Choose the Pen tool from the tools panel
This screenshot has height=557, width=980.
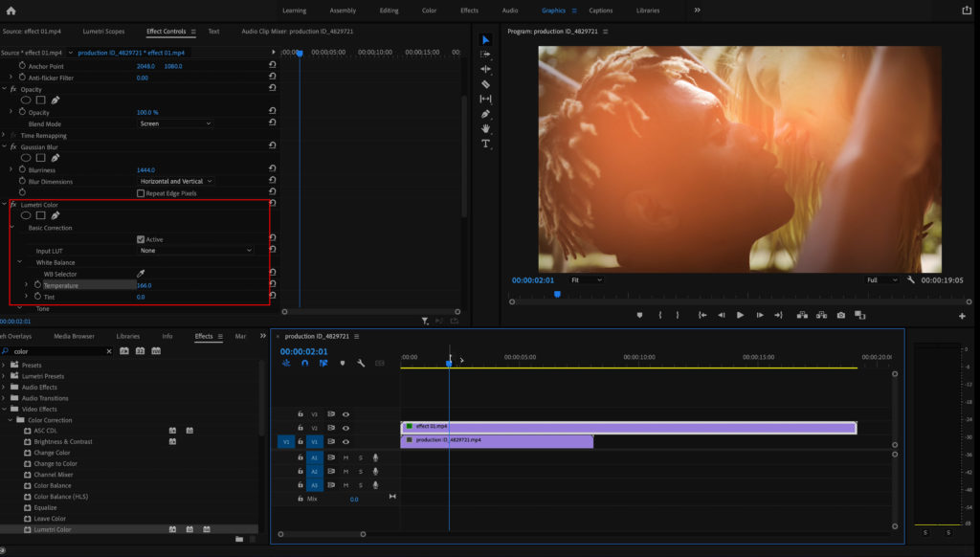(x=485, y=114)
